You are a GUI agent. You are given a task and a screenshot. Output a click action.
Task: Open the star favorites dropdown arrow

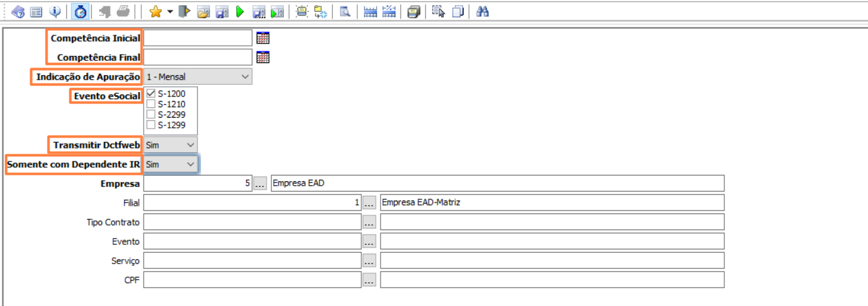(170, 12)
